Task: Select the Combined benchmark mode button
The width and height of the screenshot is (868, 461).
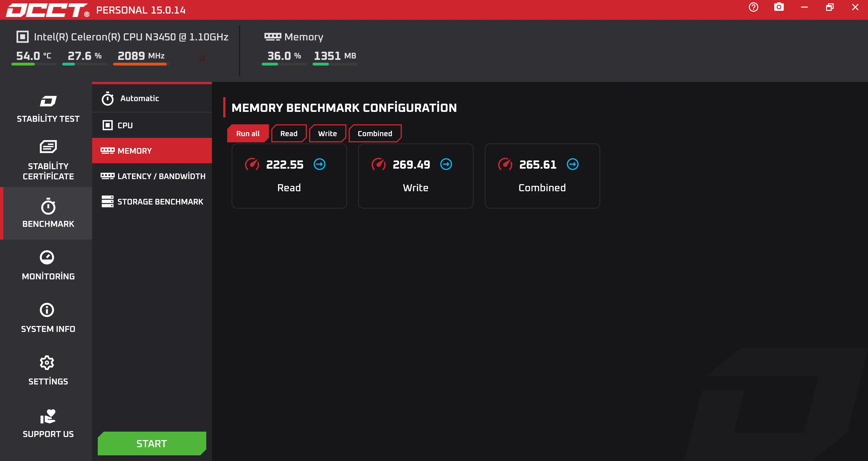Action: (375, 133)
